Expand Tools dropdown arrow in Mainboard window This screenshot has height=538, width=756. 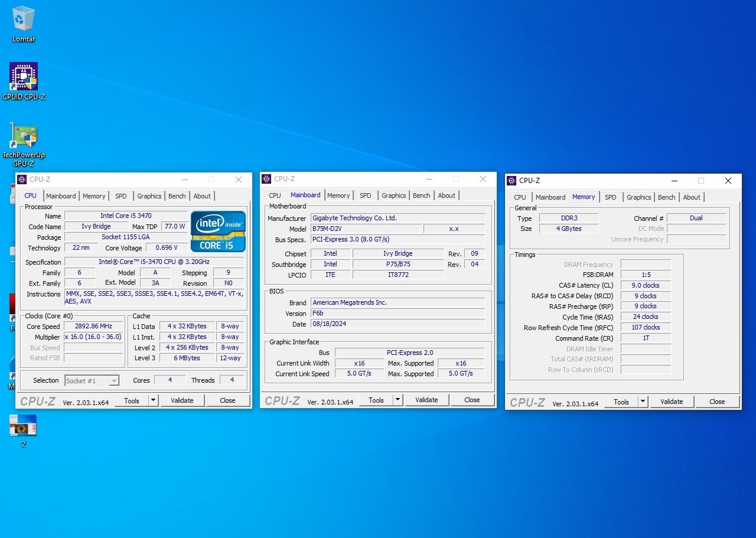pos(397,400)
